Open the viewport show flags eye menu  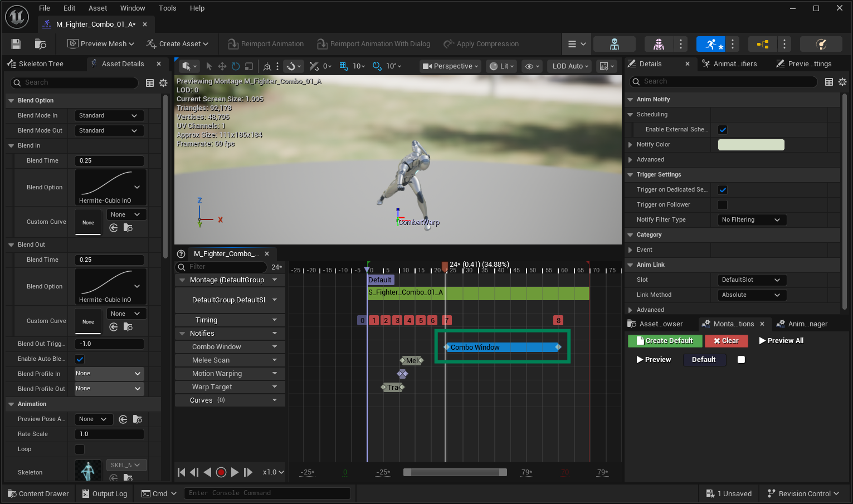pos(533,66)
